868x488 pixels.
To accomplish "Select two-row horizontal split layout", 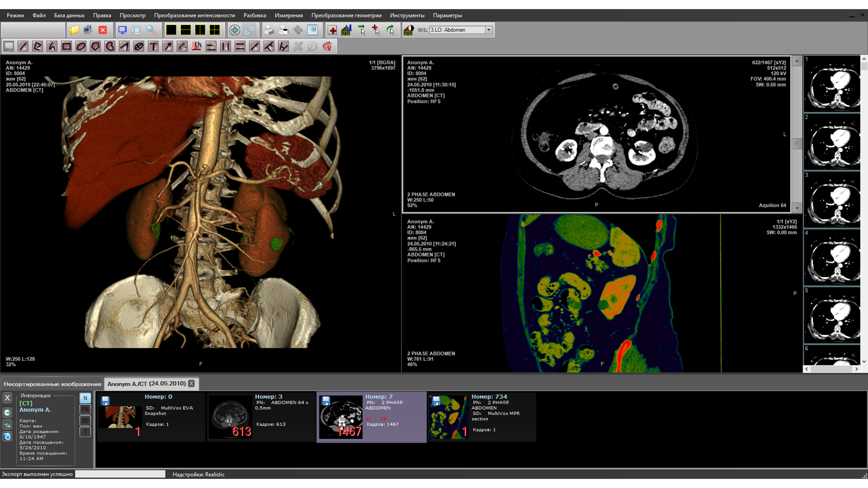I will pos(186,30).
